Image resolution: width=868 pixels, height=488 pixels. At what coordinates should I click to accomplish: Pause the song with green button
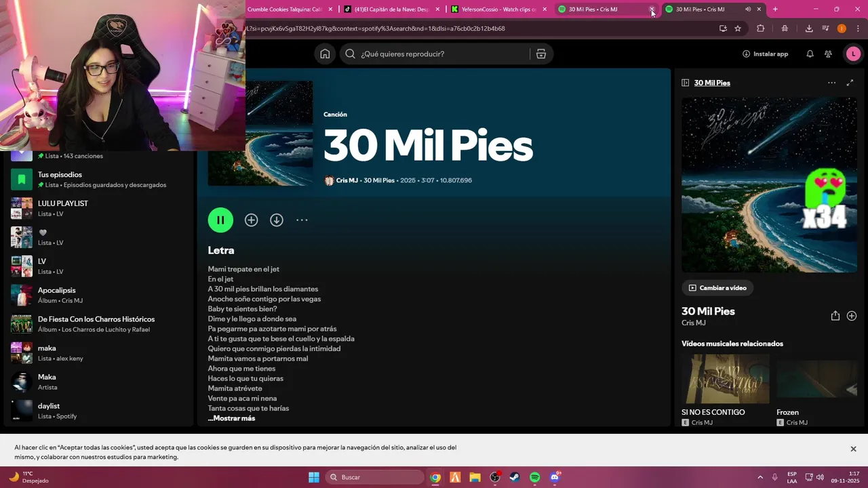click(220, 220)
